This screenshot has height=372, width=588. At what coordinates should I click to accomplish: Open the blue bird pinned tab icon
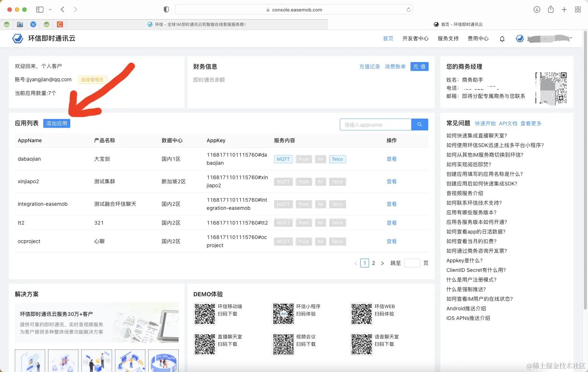point(33,24)
